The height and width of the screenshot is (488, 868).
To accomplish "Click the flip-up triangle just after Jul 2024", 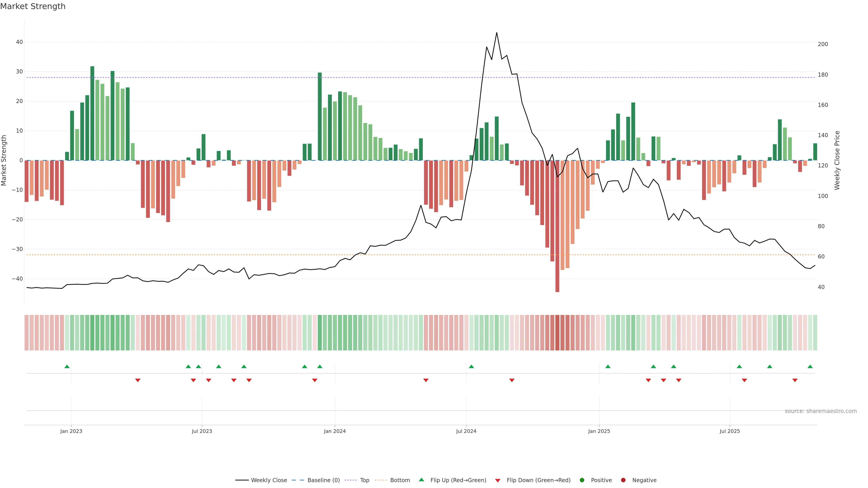I will click(x=471, y=366).
